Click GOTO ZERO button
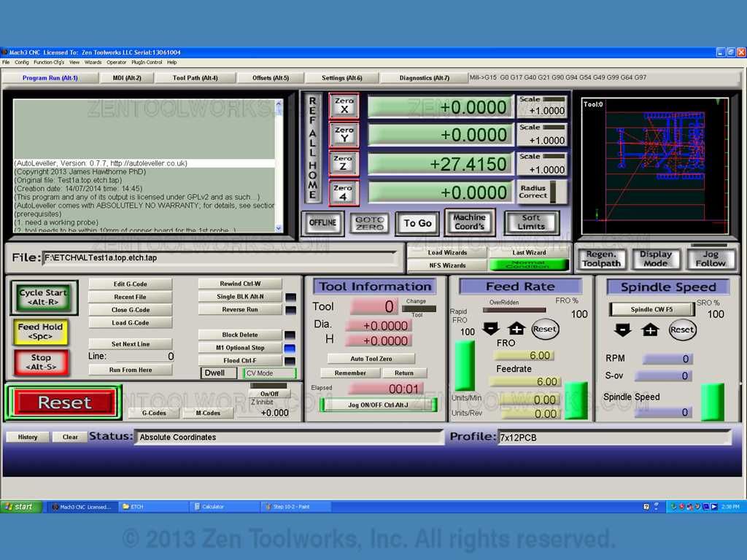Viewport: 747px width, 560px height. coord(370,223)
